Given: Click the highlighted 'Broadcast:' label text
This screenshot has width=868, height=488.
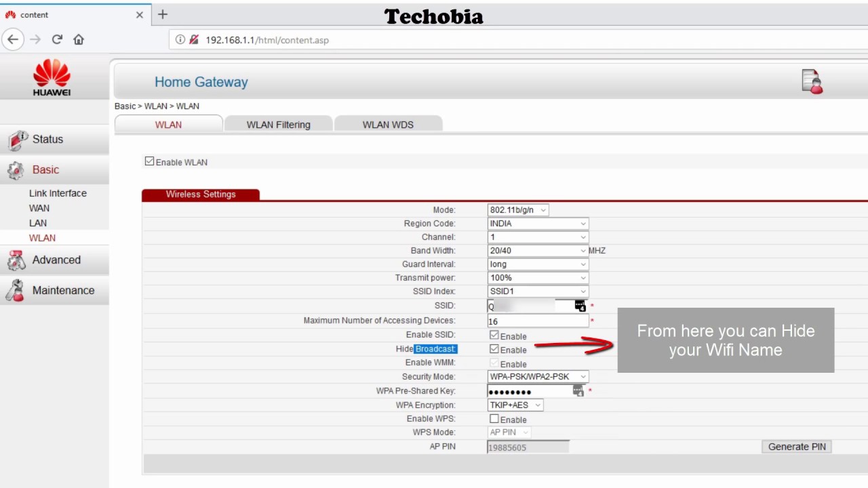Looking at the screenshot, I should pyautogui.click(x=436, y=349).
